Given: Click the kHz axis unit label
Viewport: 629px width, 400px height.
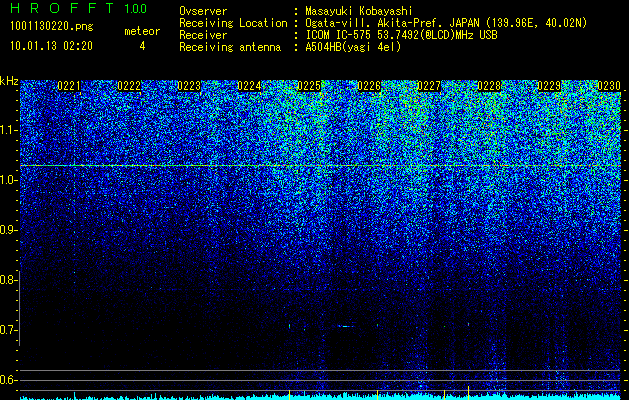Looking at the screenshot, I should tap(9, 81).
